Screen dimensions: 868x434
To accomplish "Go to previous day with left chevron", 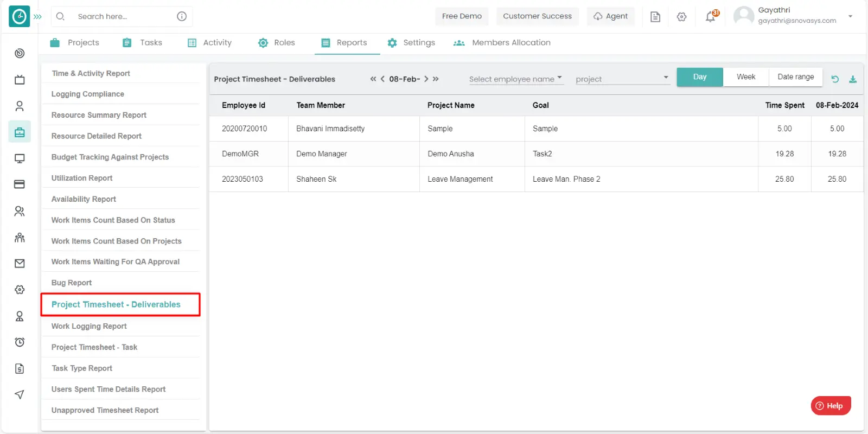I will point(382,79).
